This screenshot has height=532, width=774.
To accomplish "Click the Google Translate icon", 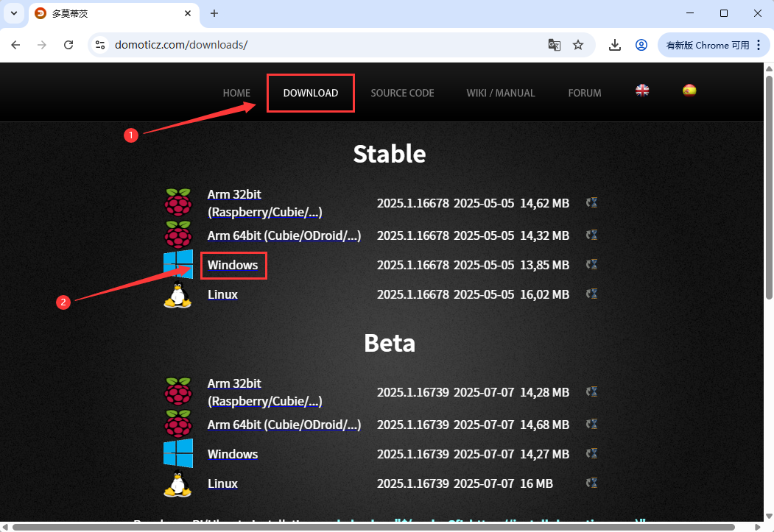I will tap(555, 45).
